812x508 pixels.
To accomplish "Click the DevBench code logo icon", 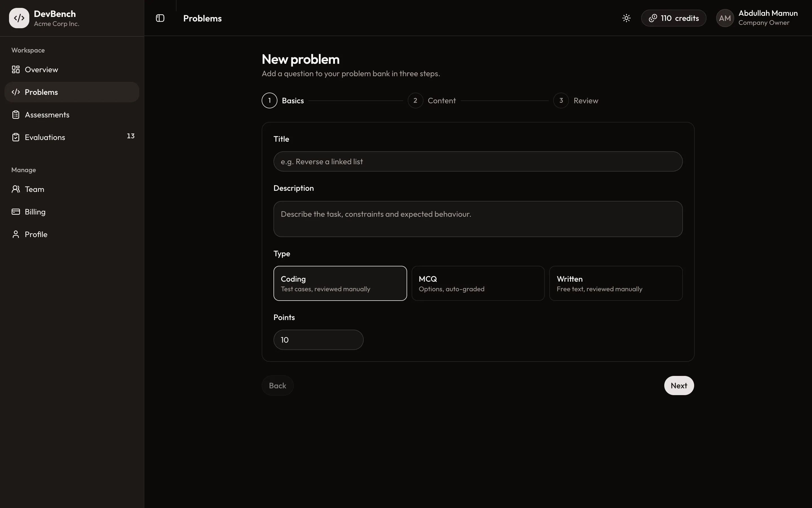I will [x=19, y=18].
